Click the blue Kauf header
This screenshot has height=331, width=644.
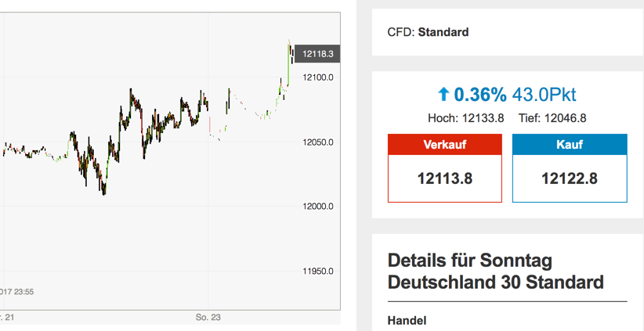pos(570,145)
